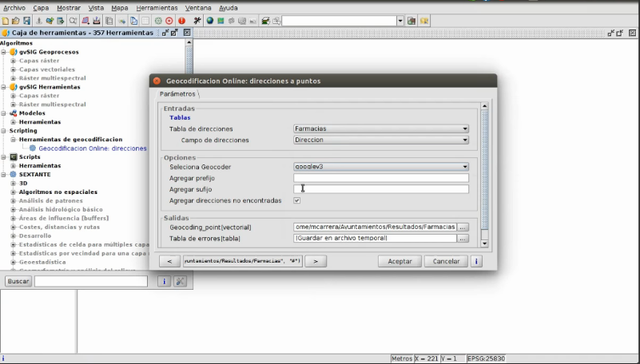
Task: Click the blue info icon in dialog
Action: coord(477,261)
